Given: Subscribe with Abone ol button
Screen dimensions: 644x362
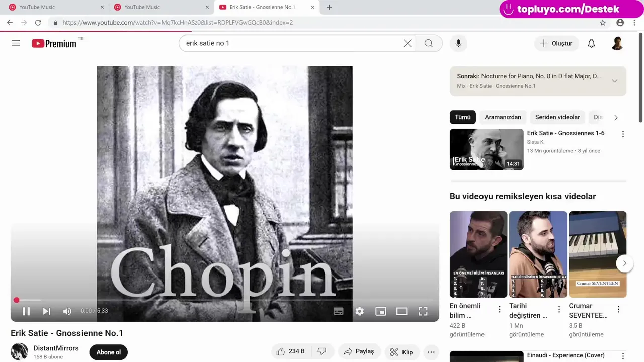Looking at the screenshot, I should coord(109,352).
